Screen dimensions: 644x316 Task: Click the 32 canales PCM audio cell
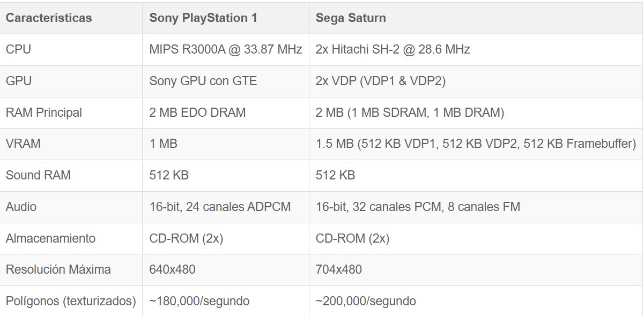tap(418, 207)
